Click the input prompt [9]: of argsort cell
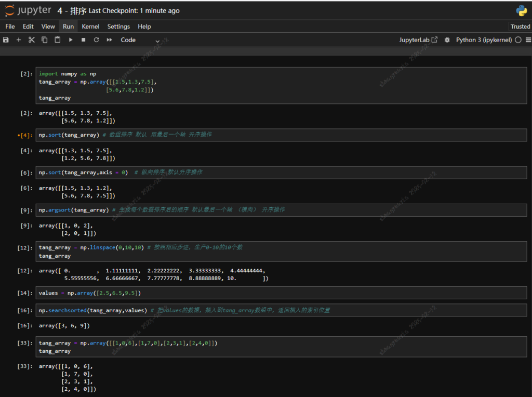This screenshot has height=397, width=532. click(26, 210)
